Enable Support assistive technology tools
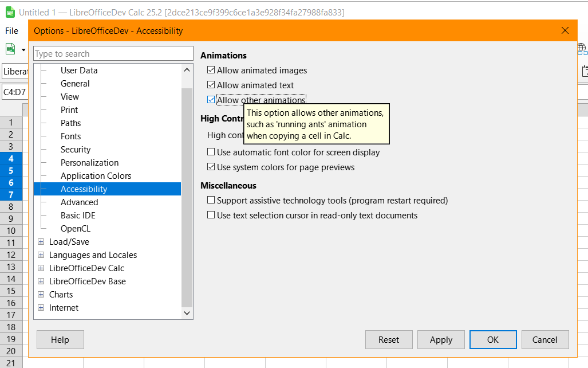 tap(211, 200)
